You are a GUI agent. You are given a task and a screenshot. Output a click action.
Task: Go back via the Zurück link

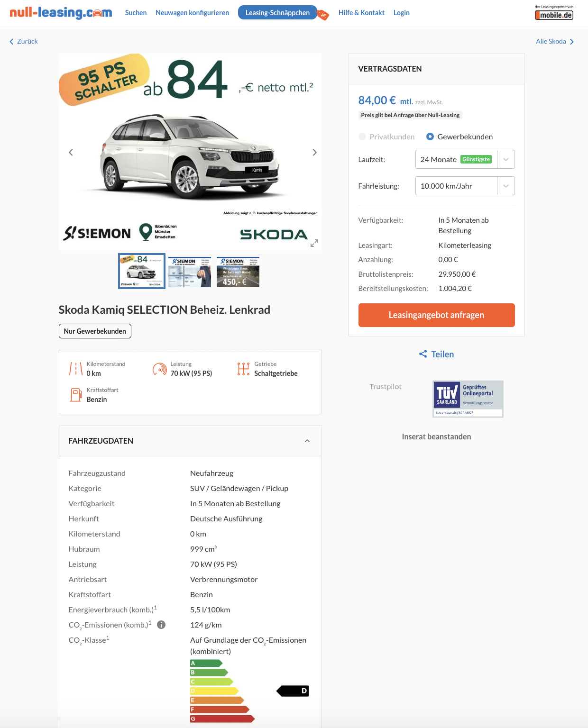coord(24,41)
